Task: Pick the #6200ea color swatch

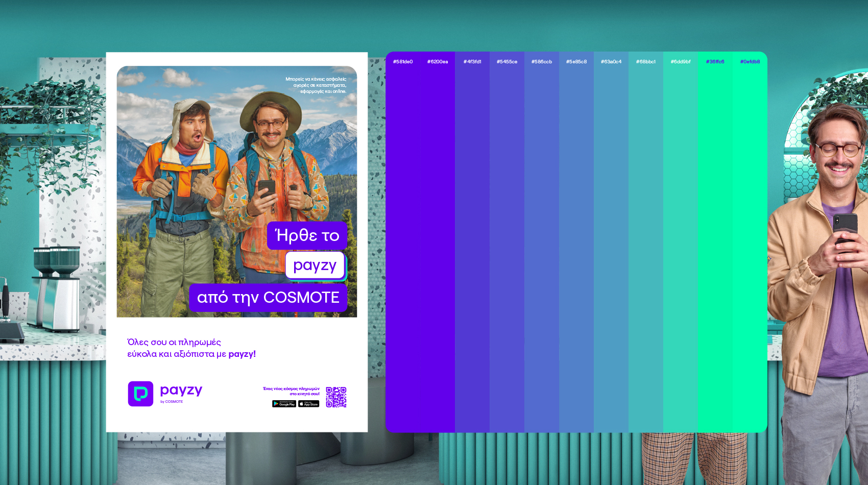Action: pos(438,242)
